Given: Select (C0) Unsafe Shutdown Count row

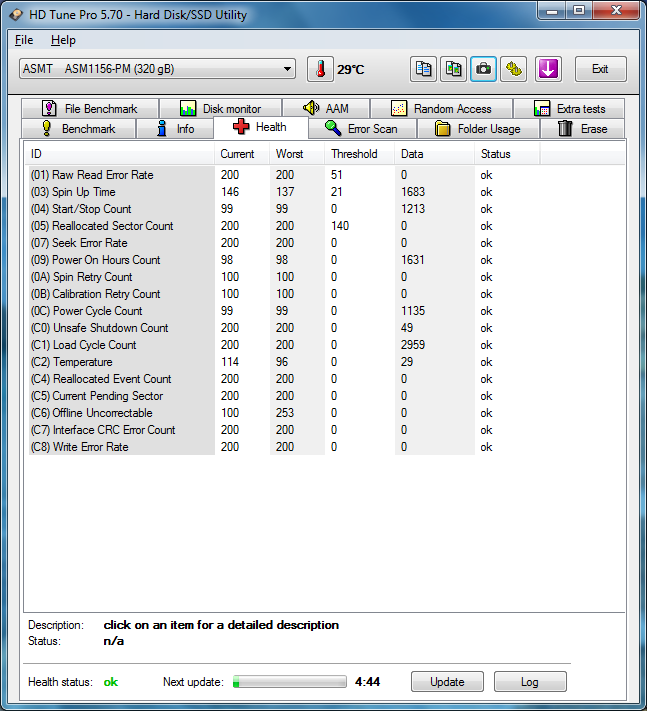Looking at the screenshot, I should tap(284, 328).
